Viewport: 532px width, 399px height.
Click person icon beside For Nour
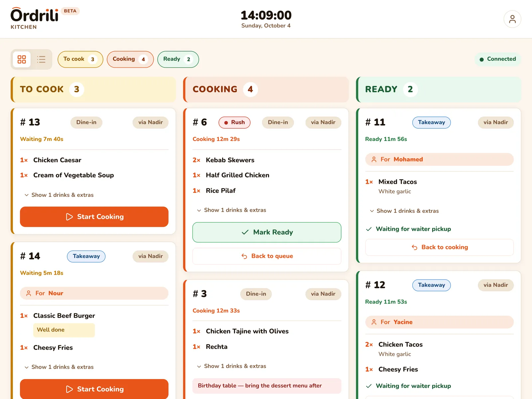[29, 293]
